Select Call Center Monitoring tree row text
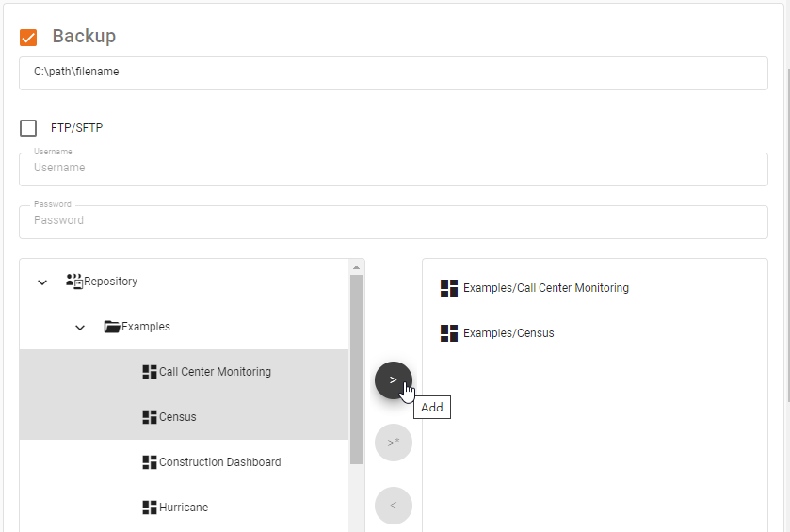 (x=215, y=372)
